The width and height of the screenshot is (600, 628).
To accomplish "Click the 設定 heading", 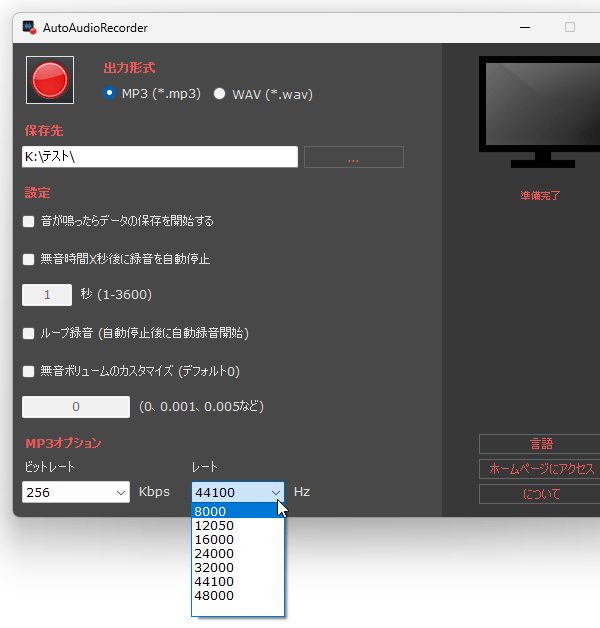I will tap(37, 193).
